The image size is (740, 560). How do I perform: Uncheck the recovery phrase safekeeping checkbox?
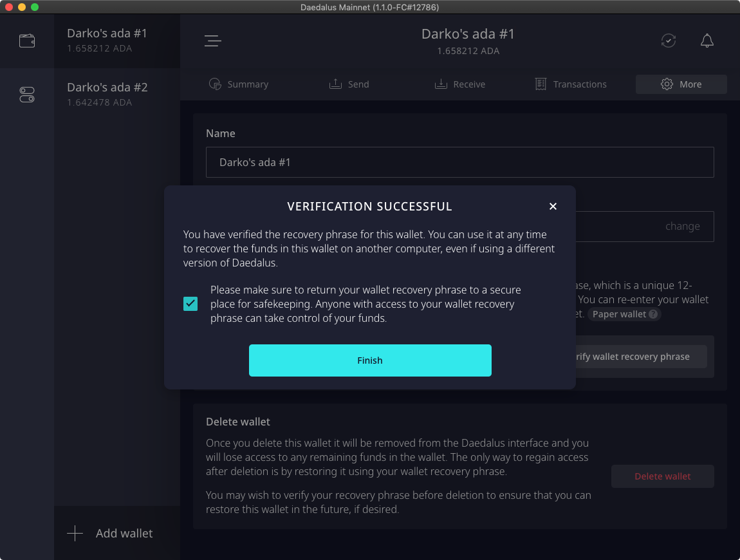[x=190, y=303]
